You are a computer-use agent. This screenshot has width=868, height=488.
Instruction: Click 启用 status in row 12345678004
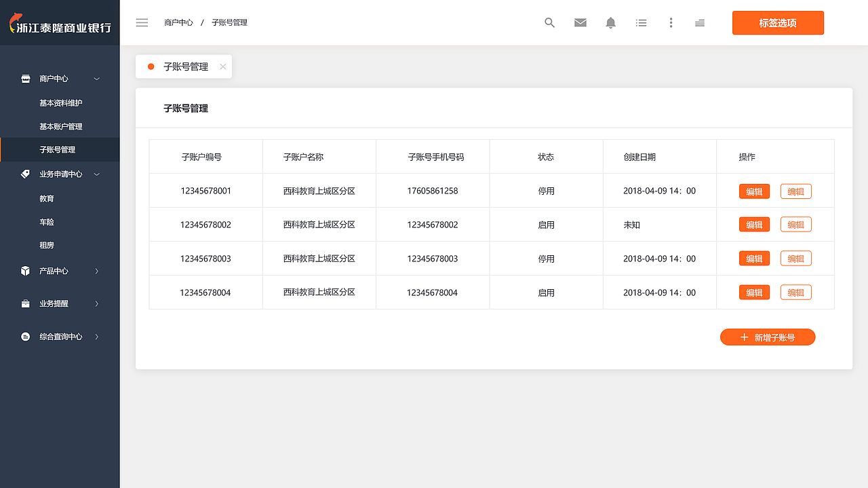[x=546, y=293]
